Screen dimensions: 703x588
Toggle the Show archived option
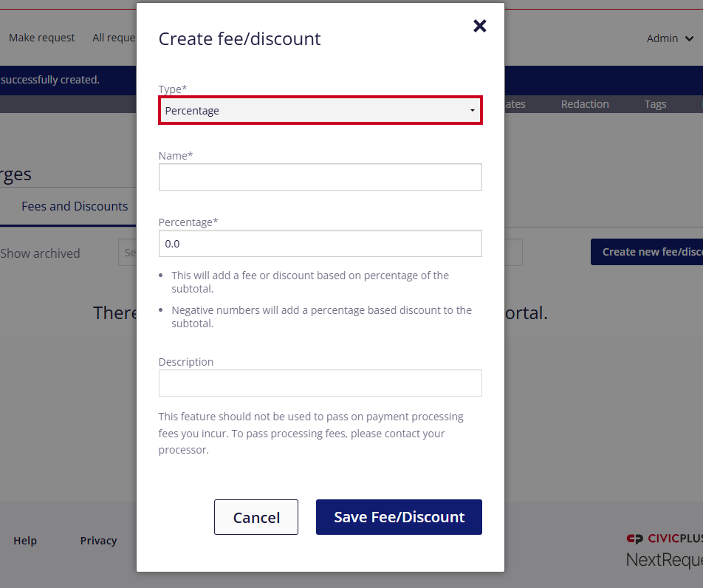coord(40,253)
